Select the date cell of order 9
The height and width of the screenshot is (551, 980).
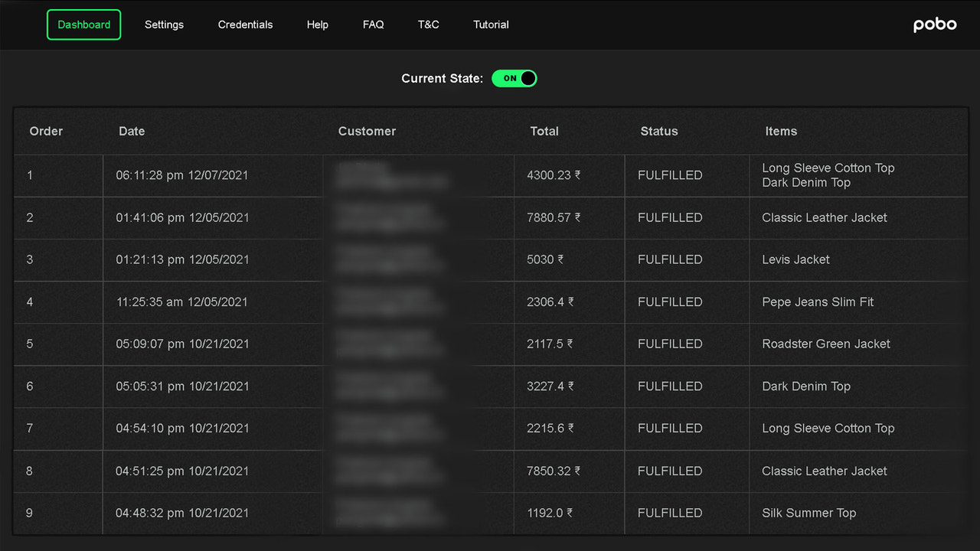(x=184, y=513)
